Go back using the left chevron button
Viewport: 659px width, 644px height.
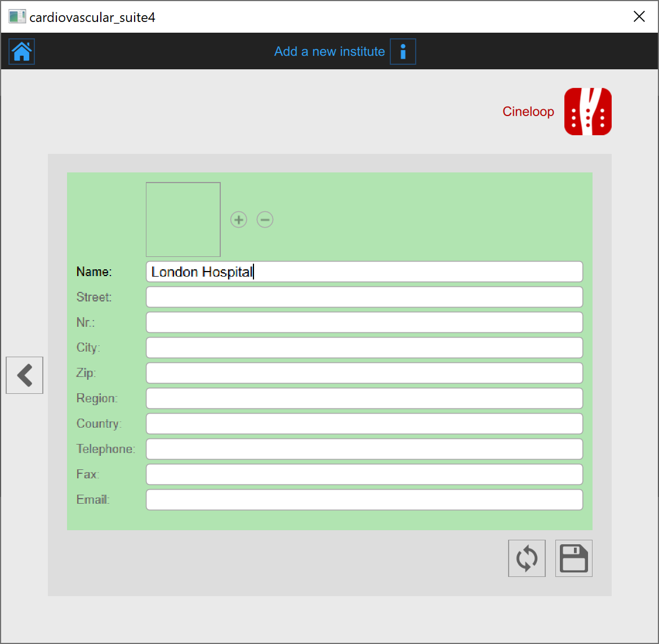point(25,375)
